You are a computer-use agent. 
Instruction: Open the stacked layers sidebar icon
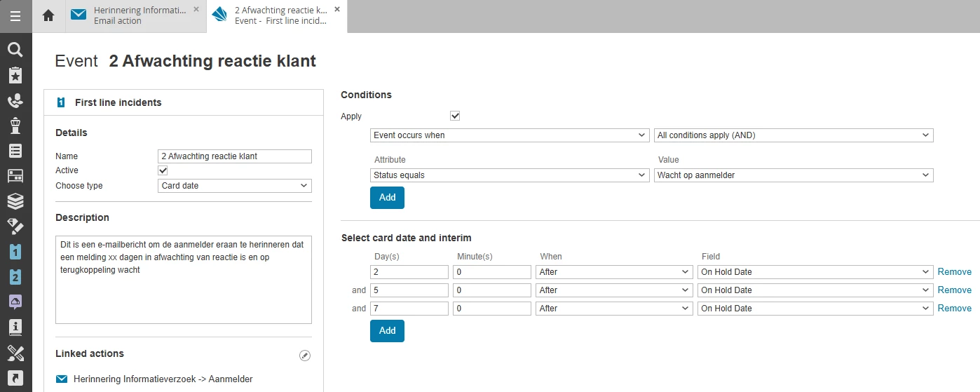(x=15, y=201)
